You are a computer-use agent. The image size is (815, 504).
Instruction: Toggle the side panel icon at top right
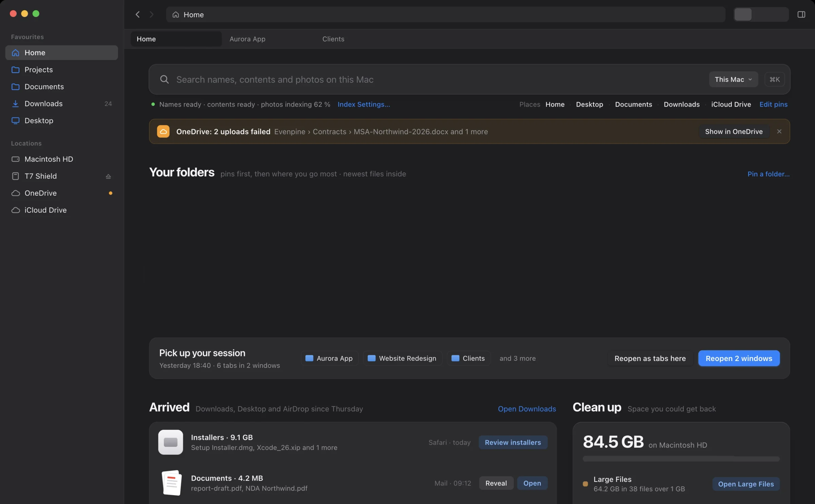[801, 15]
